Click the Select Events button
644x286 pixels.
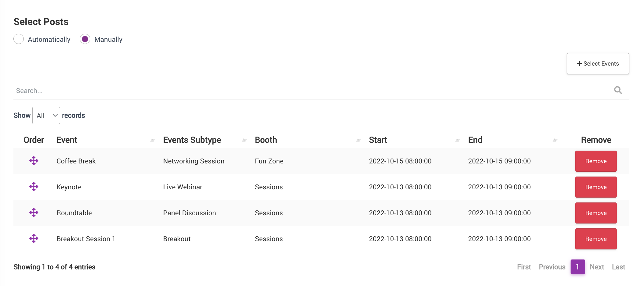(598, 64)
